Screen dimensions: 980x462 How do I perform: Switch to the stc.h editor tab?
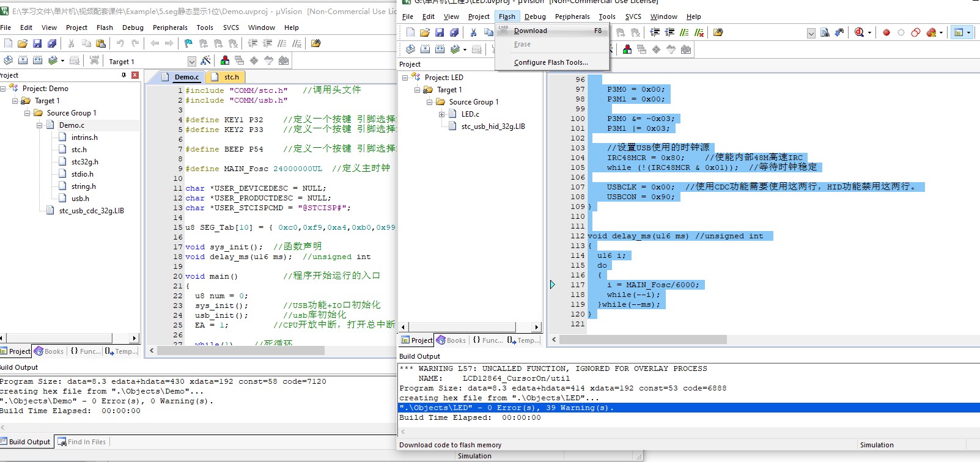coord(231,77)
